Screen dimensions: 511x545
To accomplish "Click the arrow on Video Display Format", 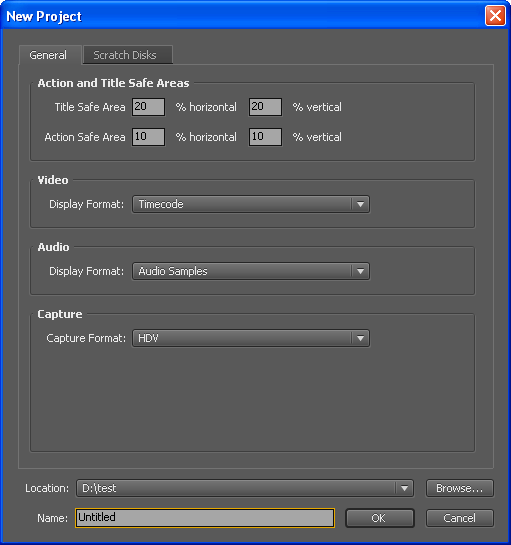I will point(360,204).
